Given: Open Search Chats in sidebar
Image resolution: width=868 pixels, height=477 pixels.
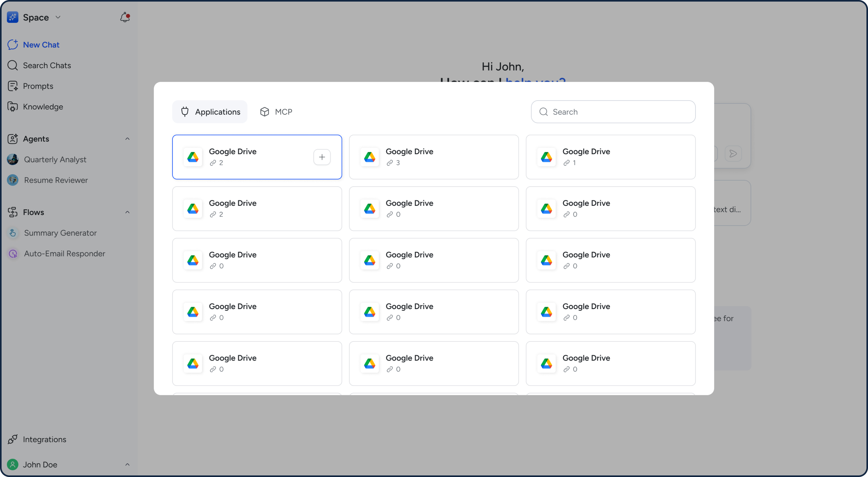Looking at the screenshot, I should pos(39,65).
